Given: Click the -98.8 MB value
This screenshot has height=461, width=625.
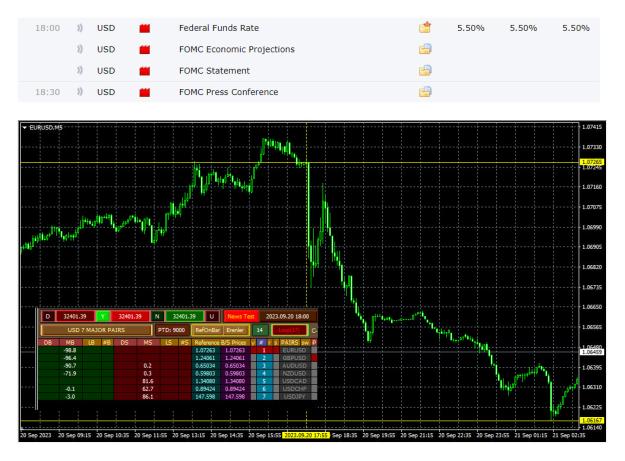Looking at the screenshot, I should coord(70,350).
